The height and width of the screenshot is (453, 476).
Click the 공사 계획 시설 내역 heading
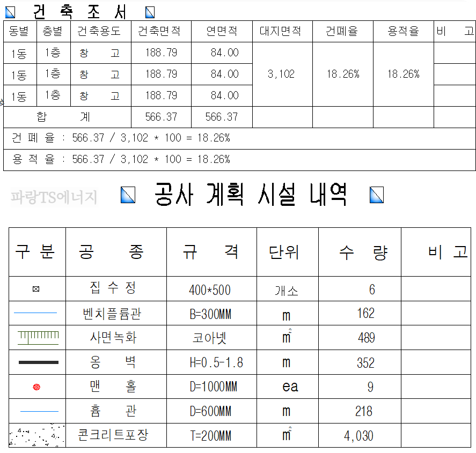(251, 195)
